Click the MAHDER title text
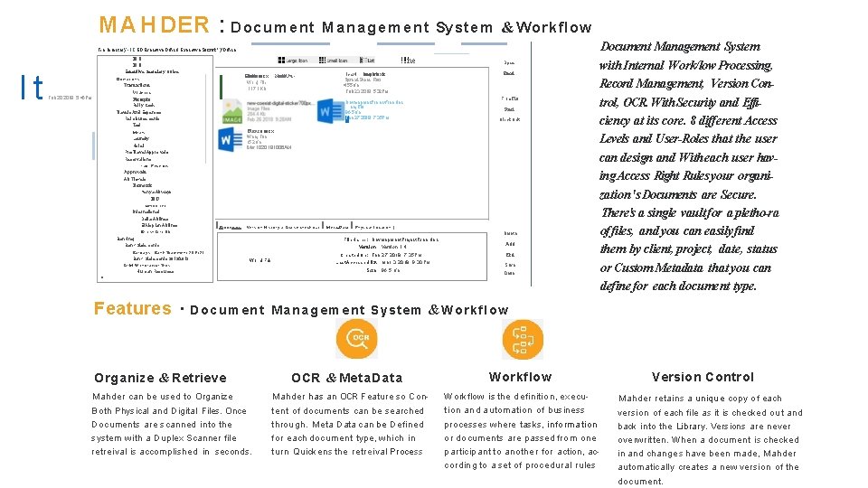This screenshot has height=488, width=868. click(x=155, y=25)
